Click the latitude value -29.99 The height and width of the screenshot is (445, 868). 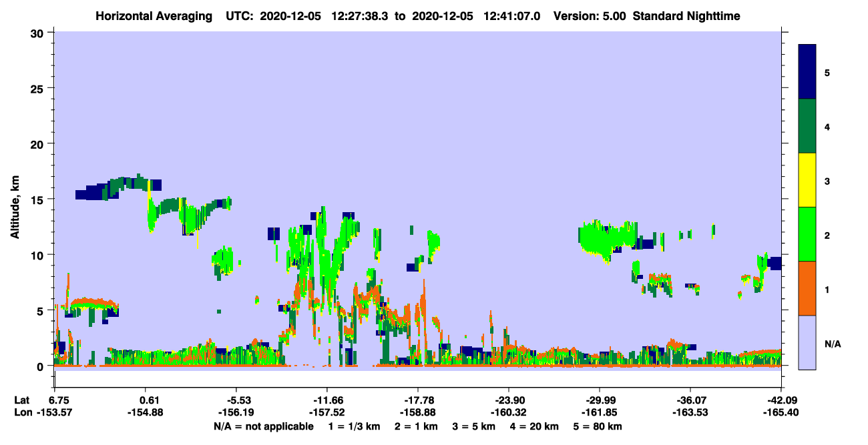click(600, 400)
